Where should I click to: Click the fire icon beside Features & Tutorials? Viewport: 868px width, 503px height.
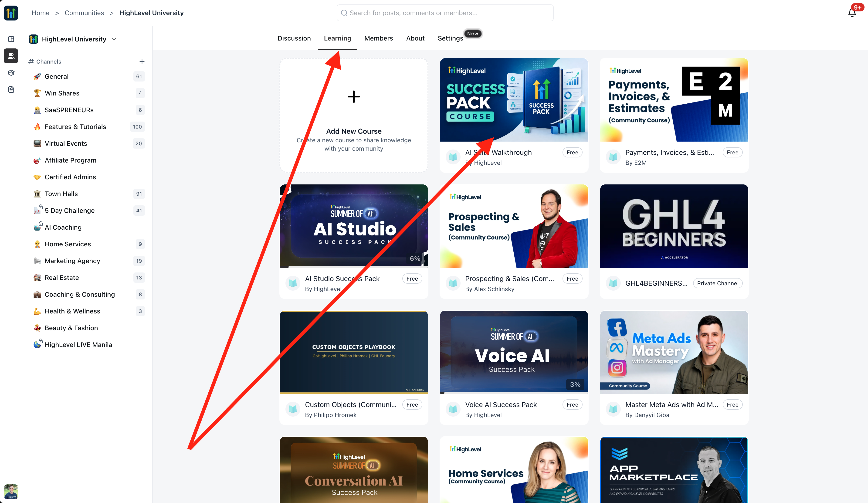(37, 127)
